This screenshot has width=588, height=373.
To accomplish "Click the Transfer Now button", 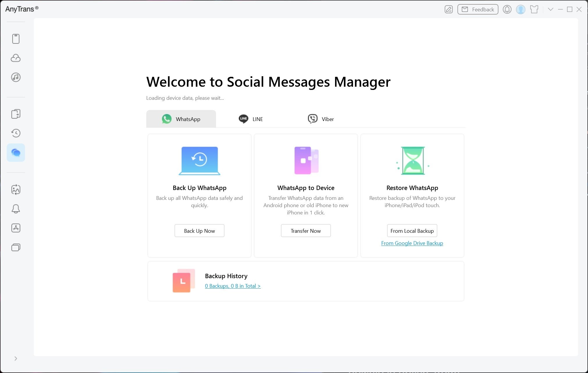I will (x=306, y=231).
